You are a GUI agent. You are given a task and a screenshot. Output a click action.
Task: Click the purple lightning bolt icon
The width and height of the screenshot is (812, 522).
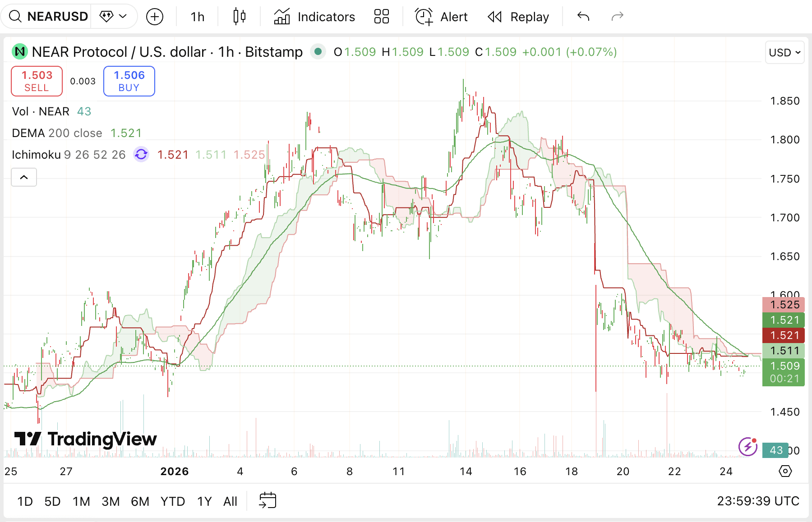coord(747,447)
